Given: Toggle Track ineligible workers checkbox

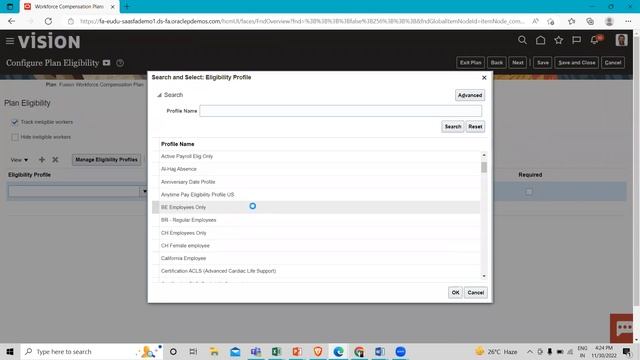Looking at the screenshot, I should point(15,122).
